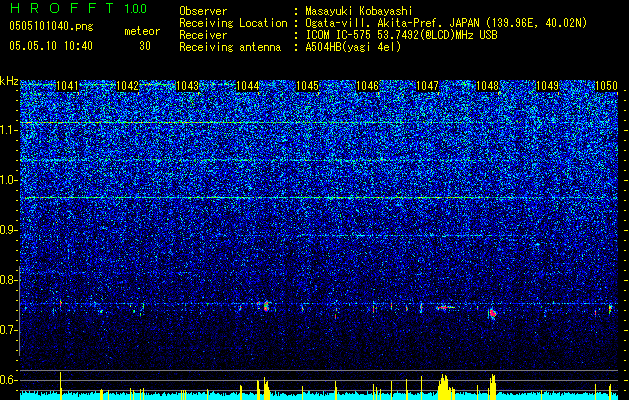629x400 pixels.
Task: Click the 1049 time marker
Action: 547,86
